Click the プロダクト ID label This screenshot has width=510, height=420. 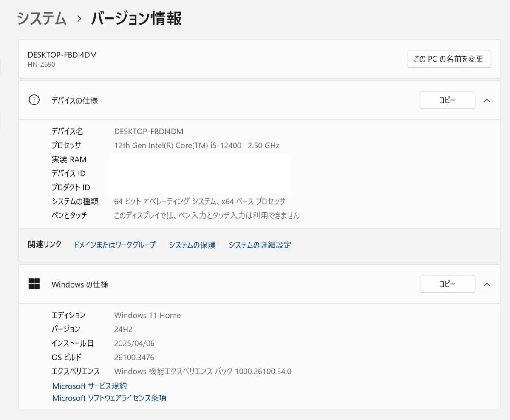71,187
